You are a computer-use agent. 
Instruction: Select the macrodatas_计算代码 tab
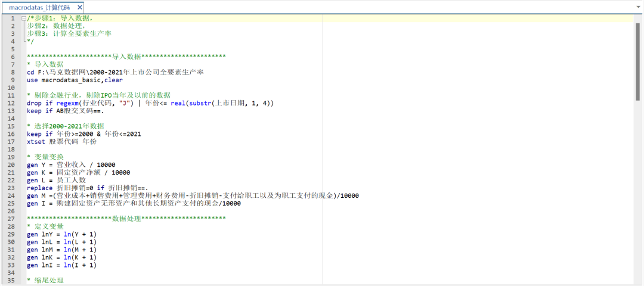(x=43, y=7)
